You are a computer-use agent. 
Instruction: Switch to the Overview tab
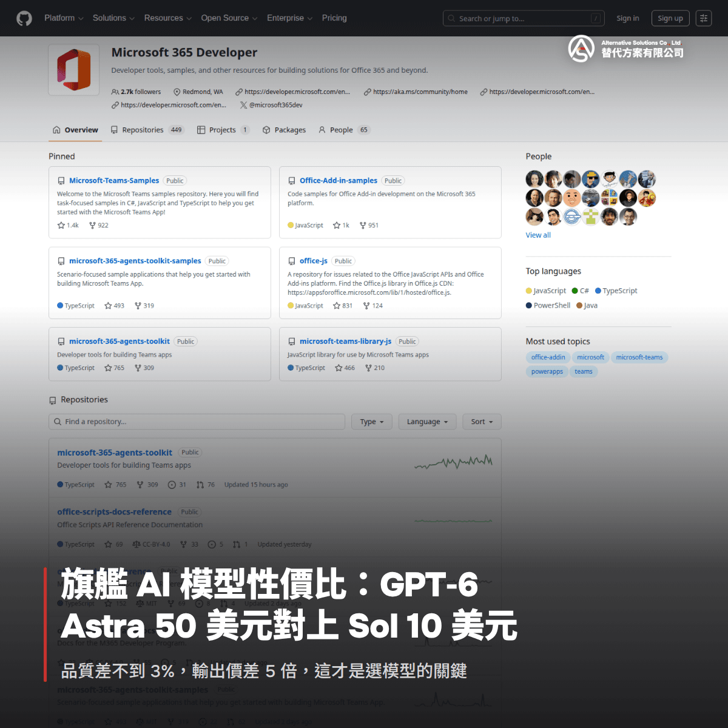(75, 130)
